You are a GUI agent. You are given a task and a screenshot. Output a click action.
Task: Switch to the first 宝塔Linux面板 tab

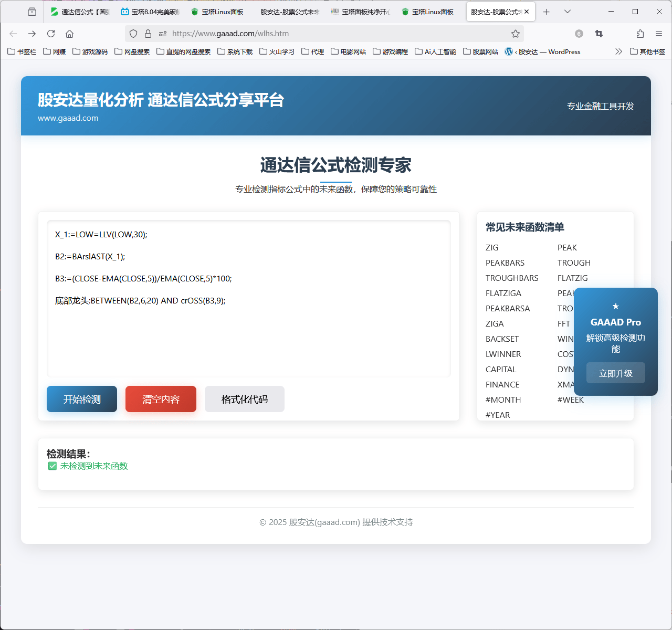click(220, 12)
